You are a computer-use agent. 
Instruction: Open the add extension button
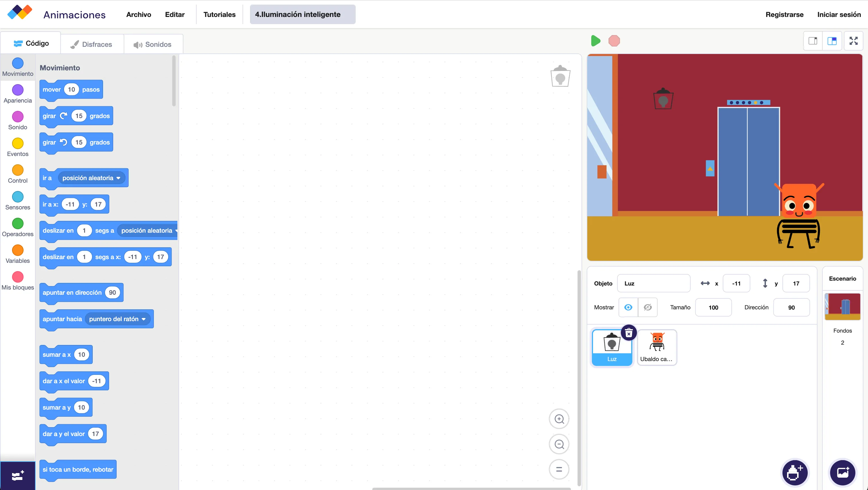(x=18, y=476)
